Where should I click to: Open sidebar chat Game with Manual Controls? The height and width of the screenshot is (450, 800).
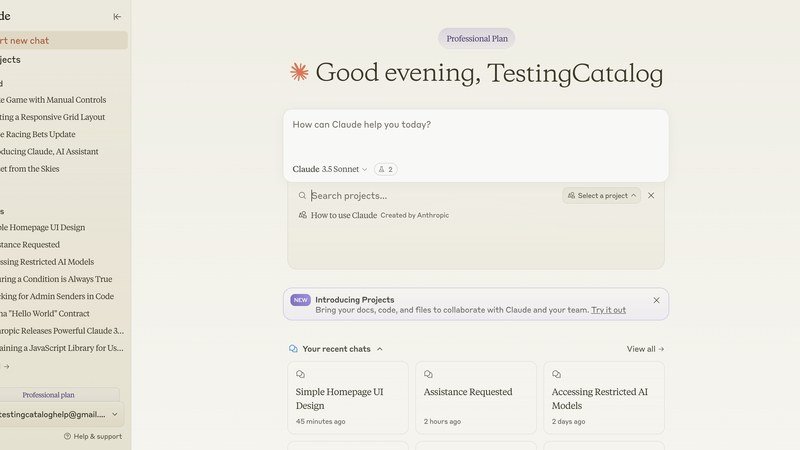pos(53,100)
